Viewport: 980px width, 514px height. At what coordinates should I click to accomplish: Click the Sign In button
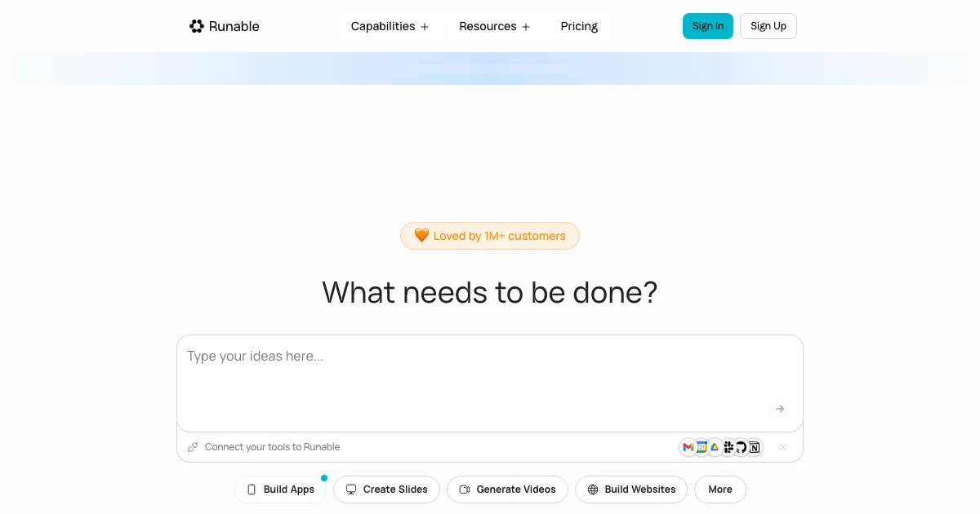point(708,26)
